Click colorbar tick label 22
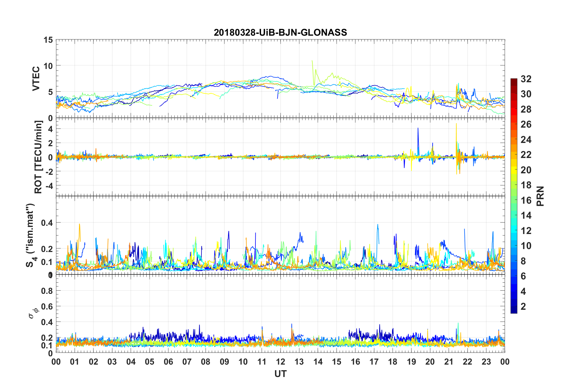This screenshot has width=561, height=392. 526,155
